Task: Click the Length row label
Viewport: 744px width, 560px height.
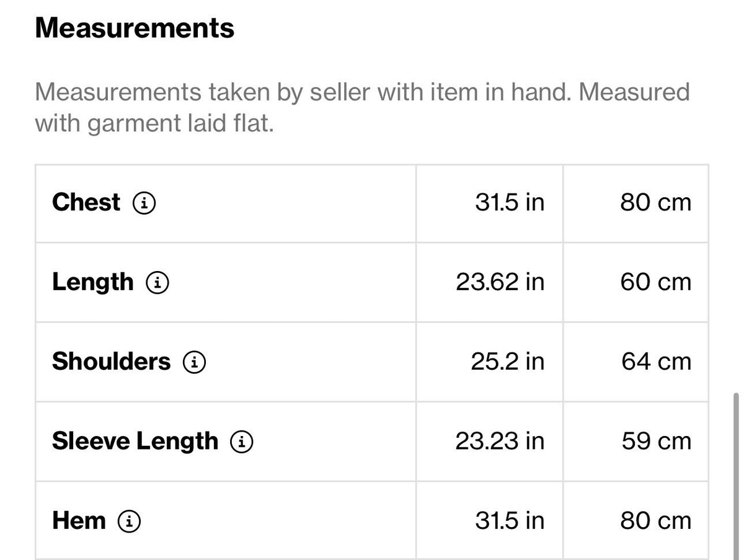Action: tap(92, 282)
